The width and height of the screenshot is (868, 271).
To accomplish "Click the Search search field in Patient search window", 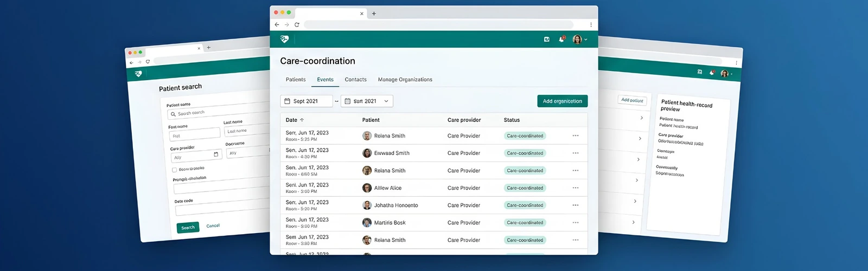I will pyautogui.click(x=219, y=110).
